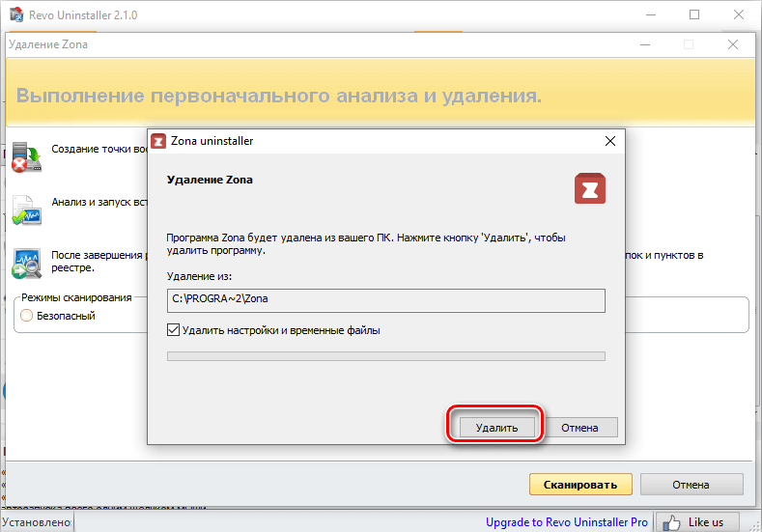Click the registry scan magnifier icon

tap(27, 264)
